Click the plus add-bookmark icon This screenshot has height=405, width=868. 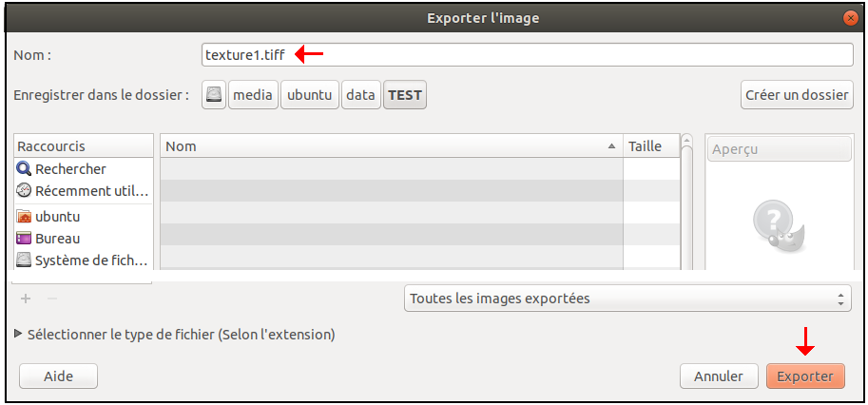(x=26, y=299)
